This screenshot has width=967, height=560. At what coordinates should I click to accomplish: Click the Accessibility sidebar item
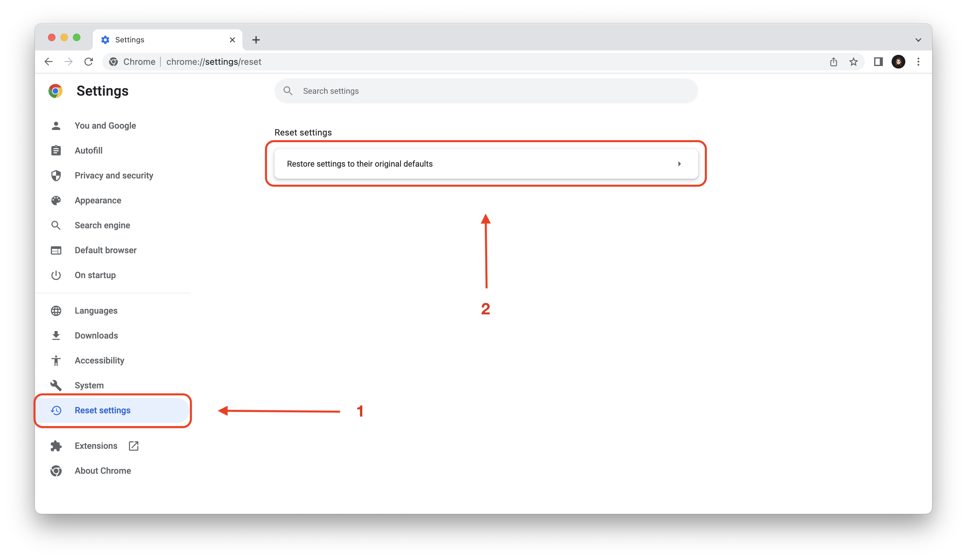coord(99,360)
